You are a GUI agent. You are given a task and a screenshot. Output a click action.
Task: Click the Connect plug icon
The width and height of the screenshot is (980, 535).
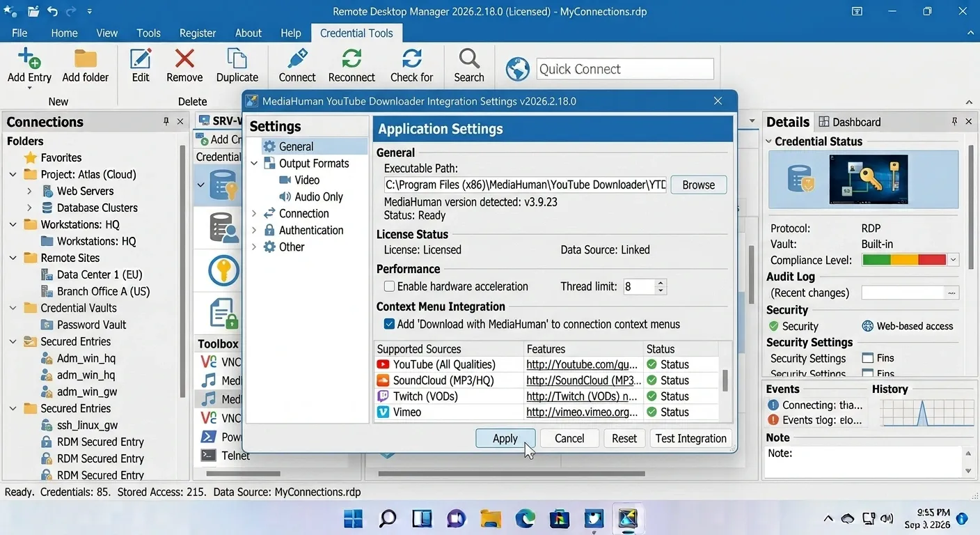click(x=297, y=59)
